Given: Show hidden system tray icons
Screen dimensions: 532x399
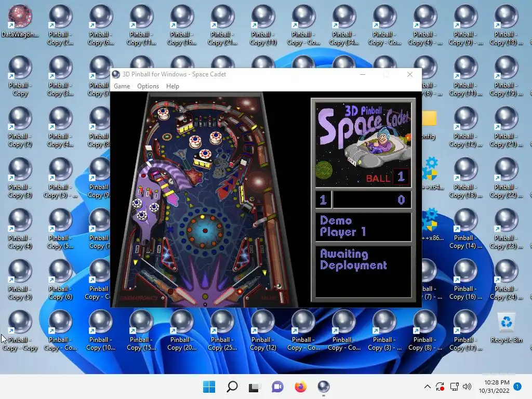Looking at the screenshot, I should [428, 387].
